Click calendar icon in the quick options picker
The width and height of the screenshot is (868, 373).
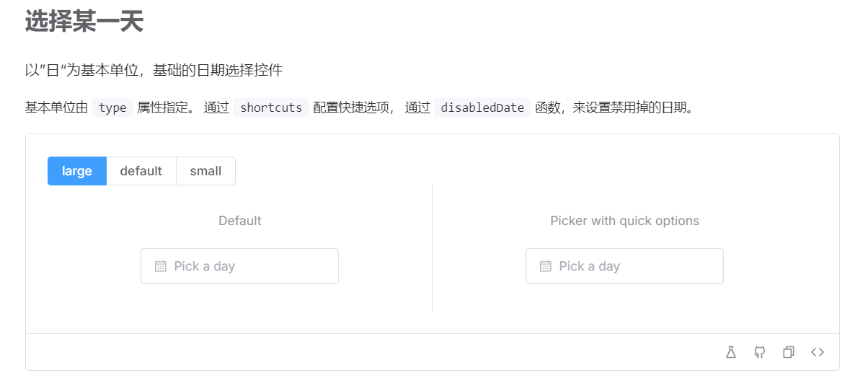tap(546, 266)
